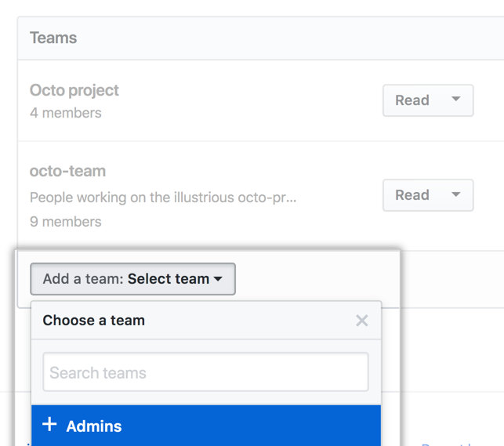The height and width of the screenshot is (446, 504).
Task: Click the "4 members" text
Action: (x=66, y=113)
